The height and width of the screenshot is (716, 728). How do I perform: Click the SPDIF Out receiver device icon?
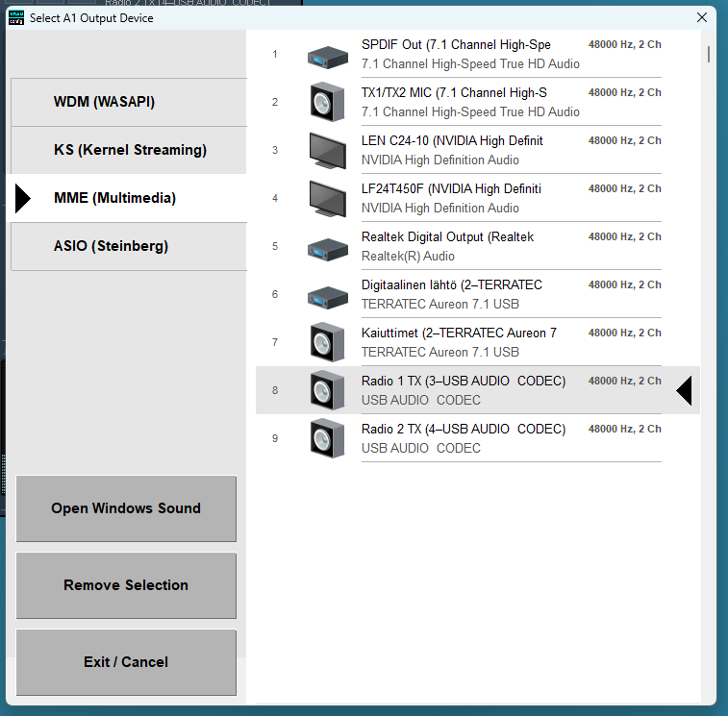[328, 57]
